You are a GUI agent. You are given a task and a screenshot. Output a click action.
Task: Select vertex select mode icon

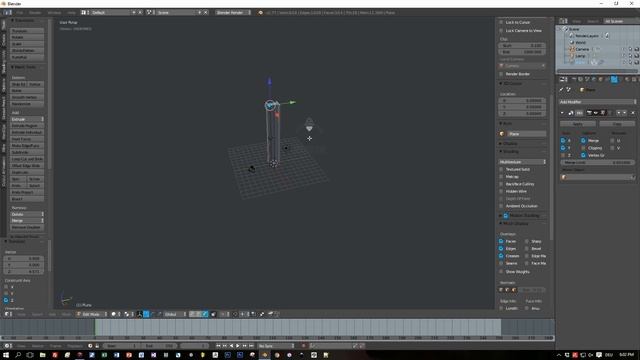coord(192,314)
